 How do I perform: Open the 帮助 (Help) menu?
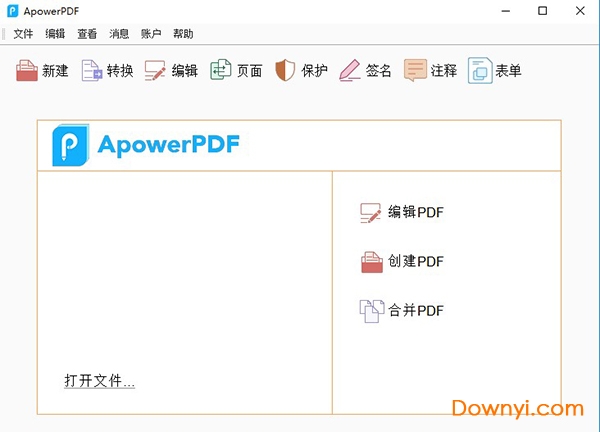[x=183, y=34]
